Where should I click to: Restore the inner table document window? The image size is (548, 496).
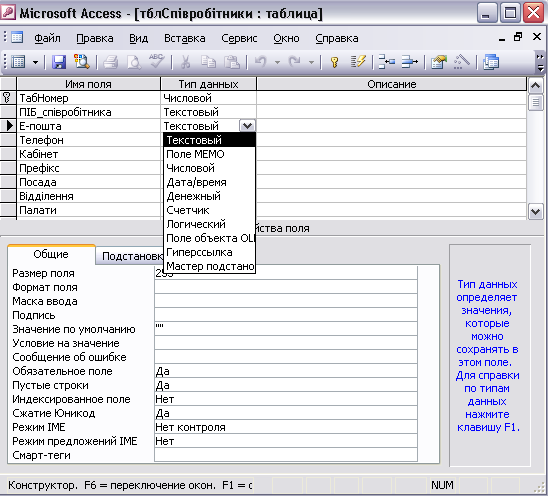click(x=518, y=37)
